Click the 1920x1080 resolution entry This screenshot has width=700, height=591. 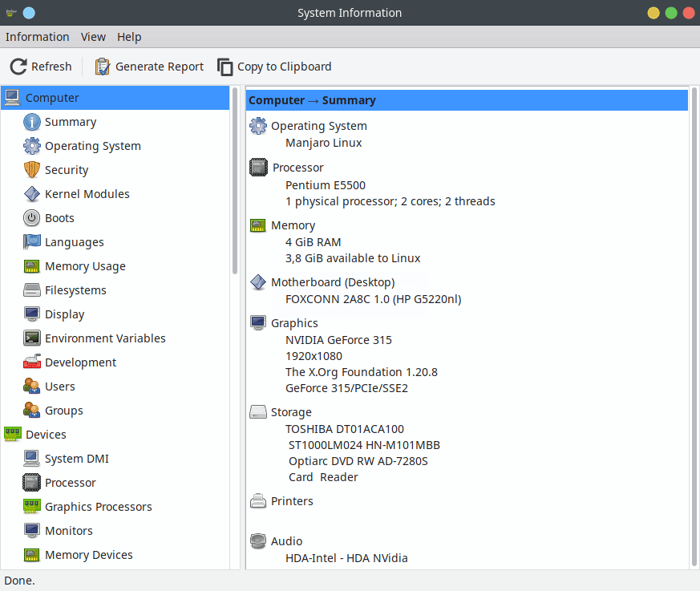(314, 356)
